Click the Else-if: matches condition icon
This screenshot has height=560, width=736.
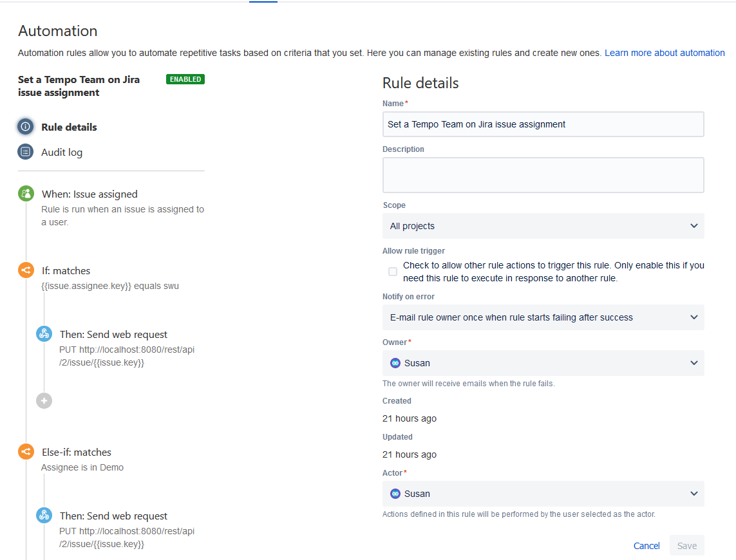[x=26, y=452]
